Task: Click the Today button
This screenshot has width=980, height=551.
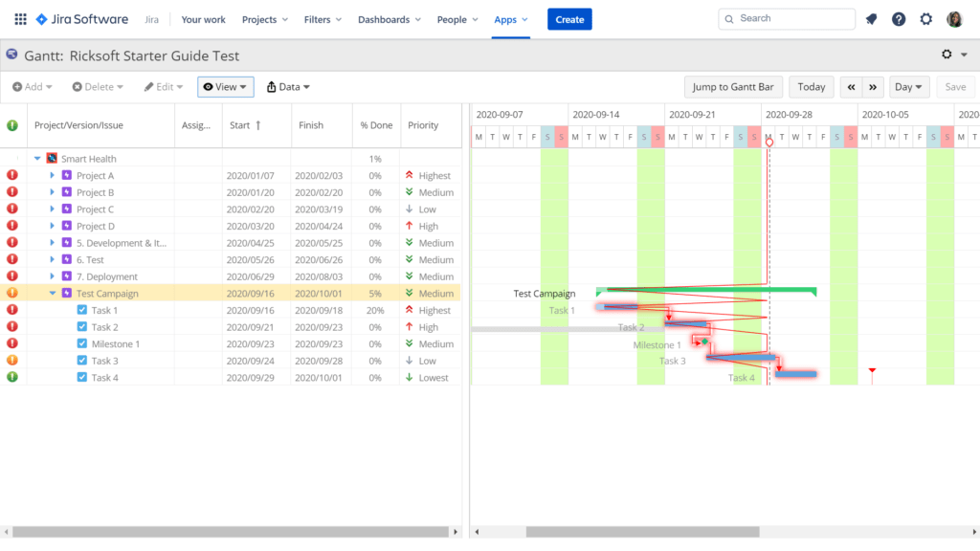Action: coord(811,86)
